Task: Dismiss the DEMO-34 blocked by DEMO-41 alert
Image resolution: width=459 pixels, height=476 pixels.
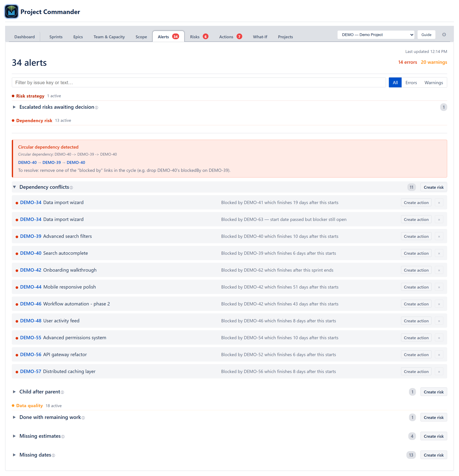Action: click(x=439, y=203)
